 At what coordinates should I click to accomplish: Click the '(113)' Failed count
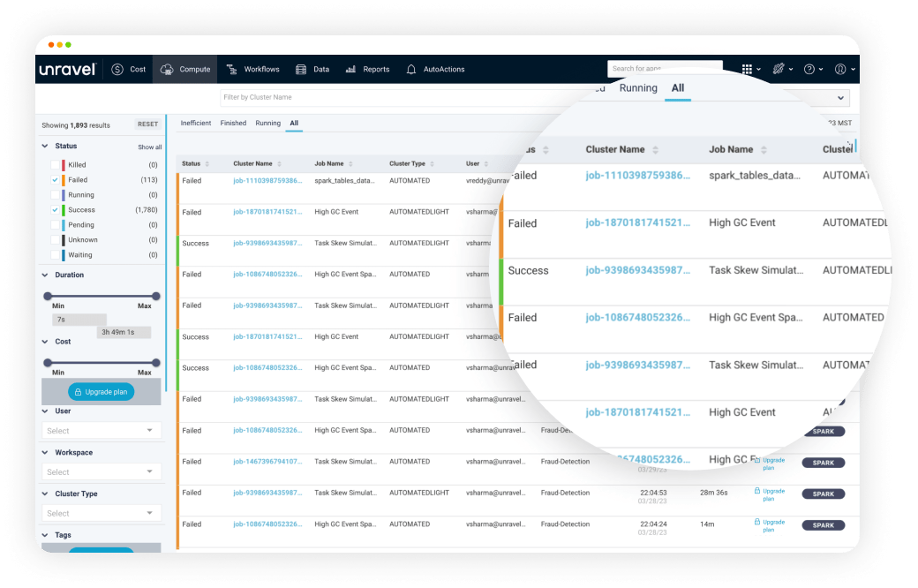click(149, 180)
